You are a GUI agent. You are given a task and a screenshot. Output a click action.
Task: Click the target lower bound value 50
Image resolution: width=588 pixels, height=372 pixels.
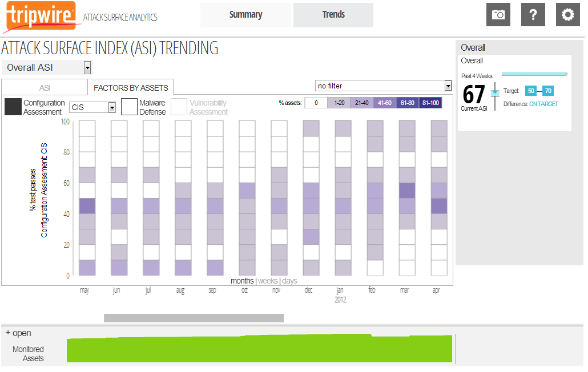pyautogui.click(x=531, y=91)
